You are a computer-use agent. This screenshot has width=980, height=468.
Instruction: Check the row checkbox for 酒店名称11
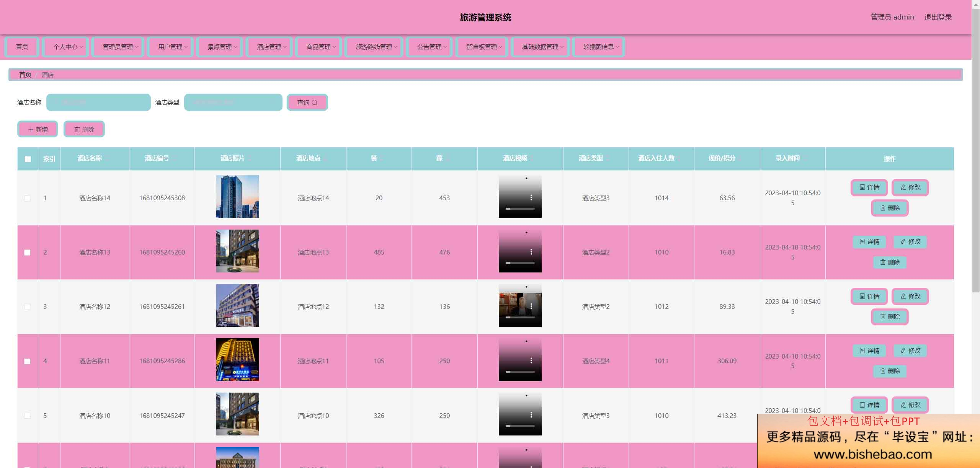pos(27,361)
